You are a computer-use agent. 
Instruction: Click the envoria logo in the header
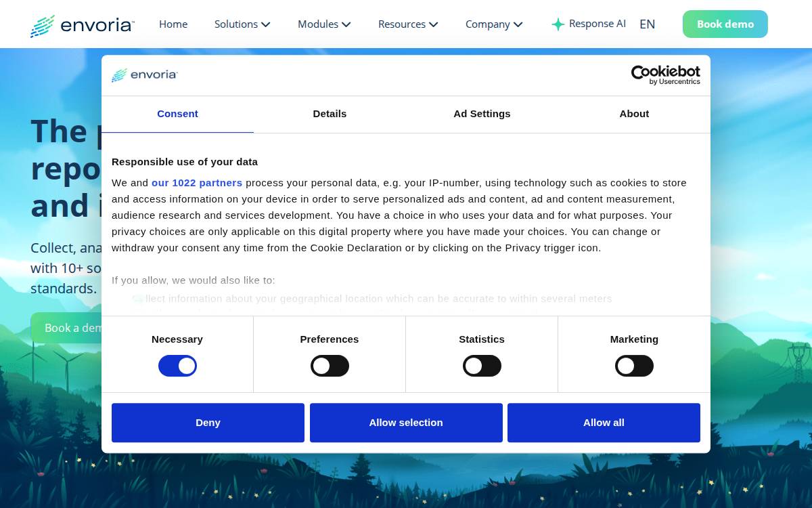[82, 26]
